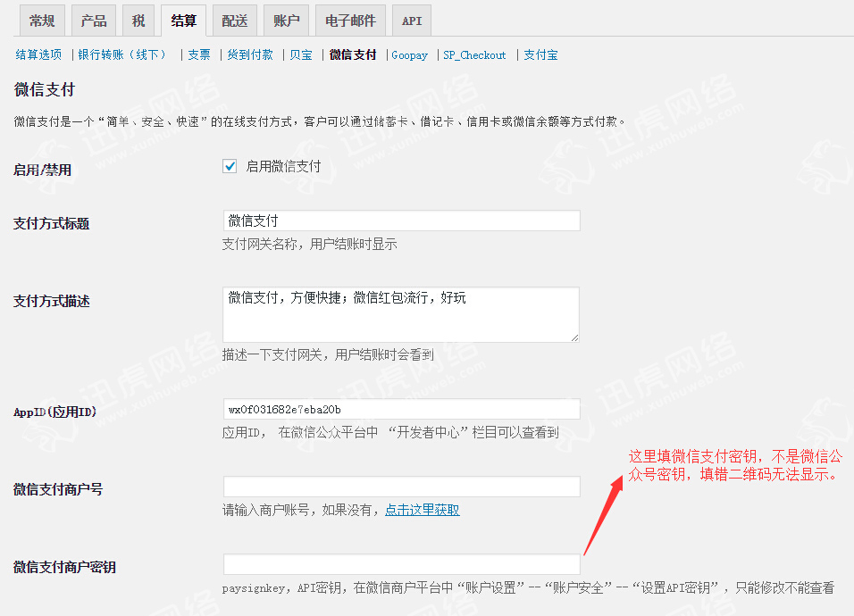Click the 微信支付 page heading
The width and height of the screenshot is (854, 616).
[44, 89]
